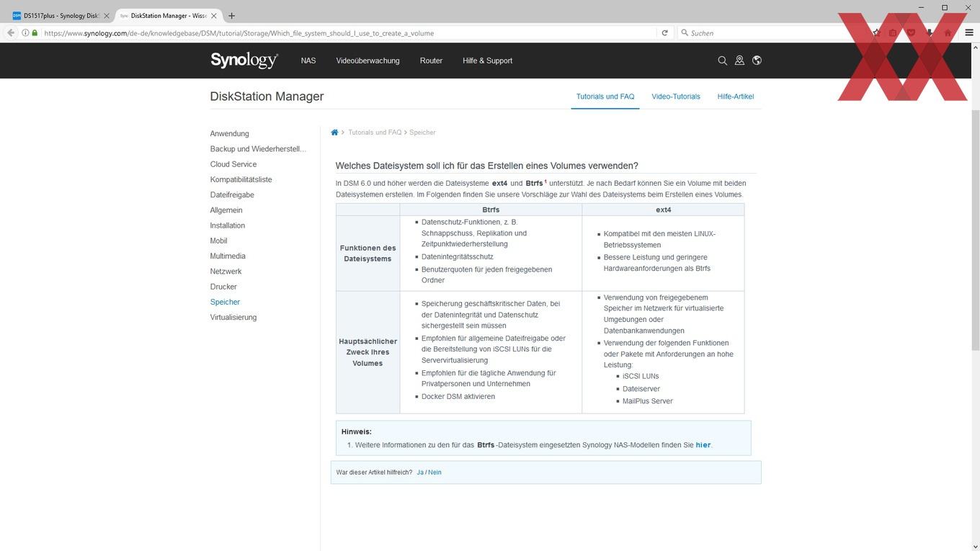Click the ext4 column header
980x551 pixels.
point(663,210)
